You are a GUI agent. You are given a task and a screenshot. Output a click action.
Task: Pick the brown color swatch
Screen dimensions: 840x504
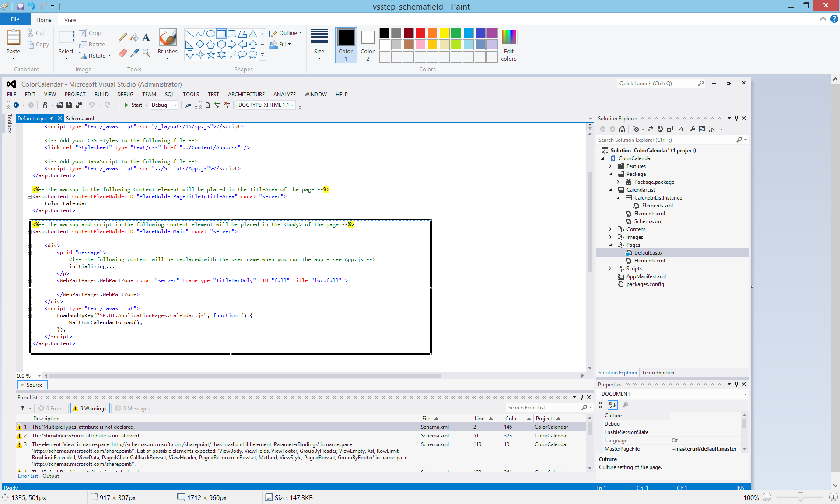click(409, 45)
